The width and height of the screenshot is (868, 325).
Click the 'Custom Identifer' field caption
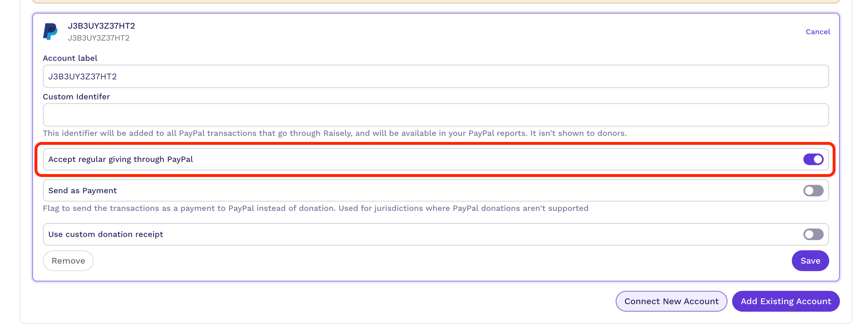76,97
